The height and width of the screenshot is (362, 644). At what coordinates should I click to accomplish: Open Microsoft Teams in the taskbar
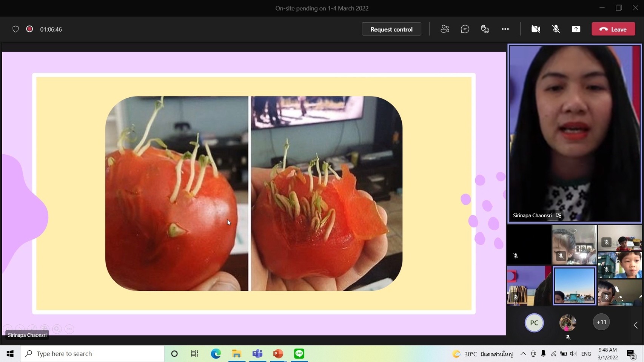(257, 354)
